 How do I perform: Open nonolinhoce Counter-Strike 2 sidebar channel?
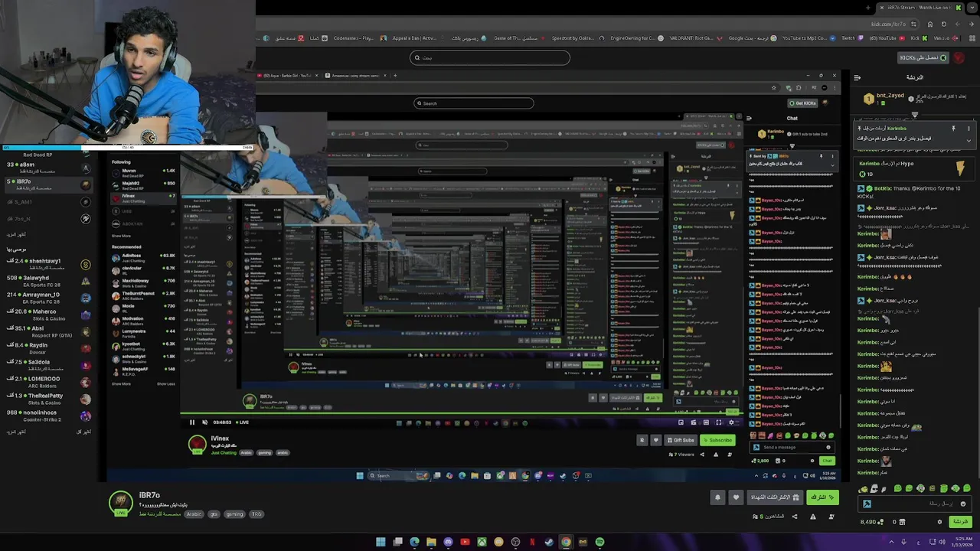47,416
